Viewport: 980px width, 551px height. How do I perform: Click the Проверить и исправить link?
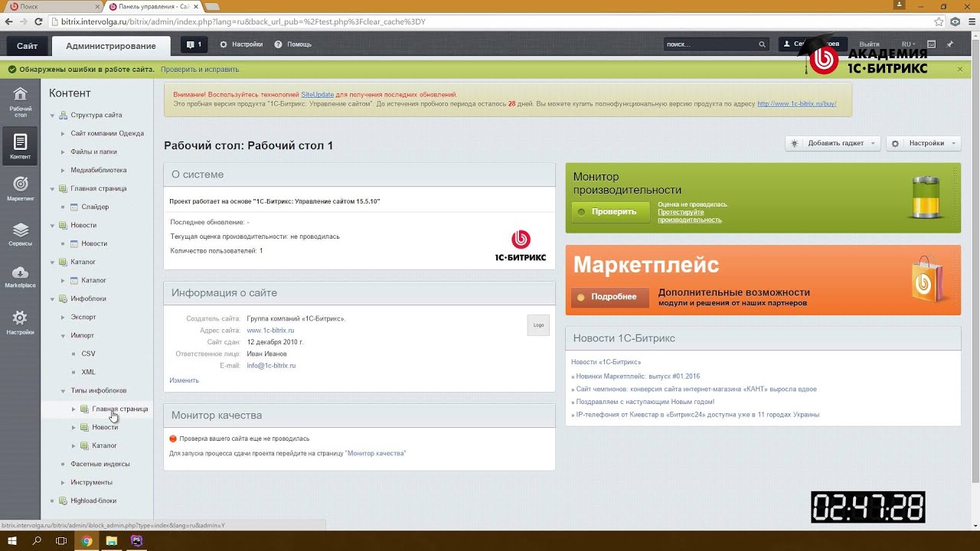click(x=200, y=69)
